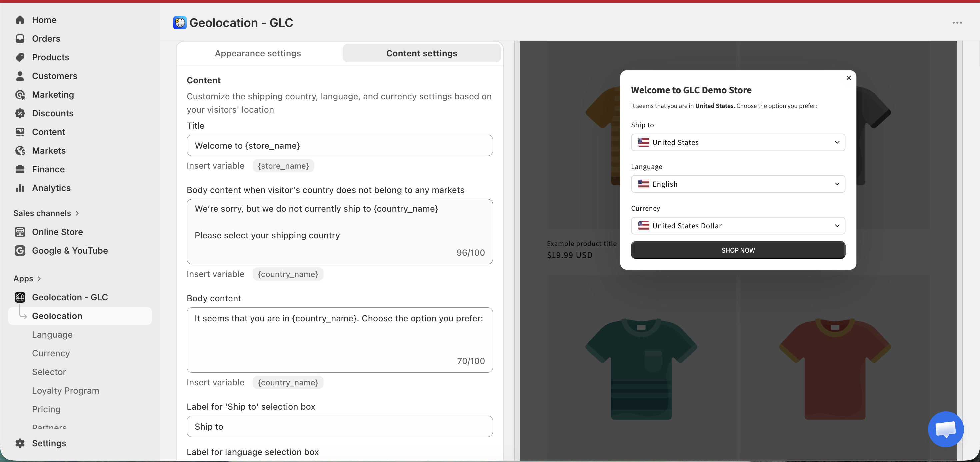Click the Marketing target icon
Image resolution: width=980 pixels, height=462 pixels.
pos(20,94)
